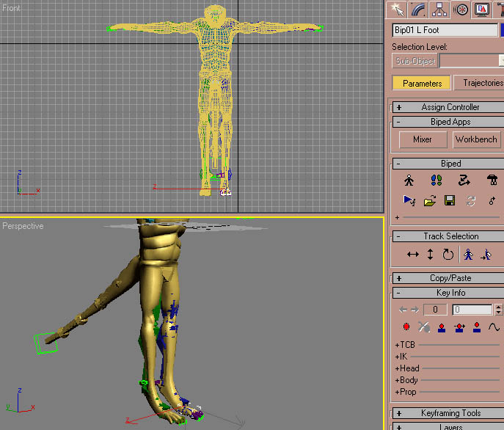The height and width of the screenshot is (430, 504).
Task: Click the Bip01 L Foot name field
Action: tap(445, 30)
